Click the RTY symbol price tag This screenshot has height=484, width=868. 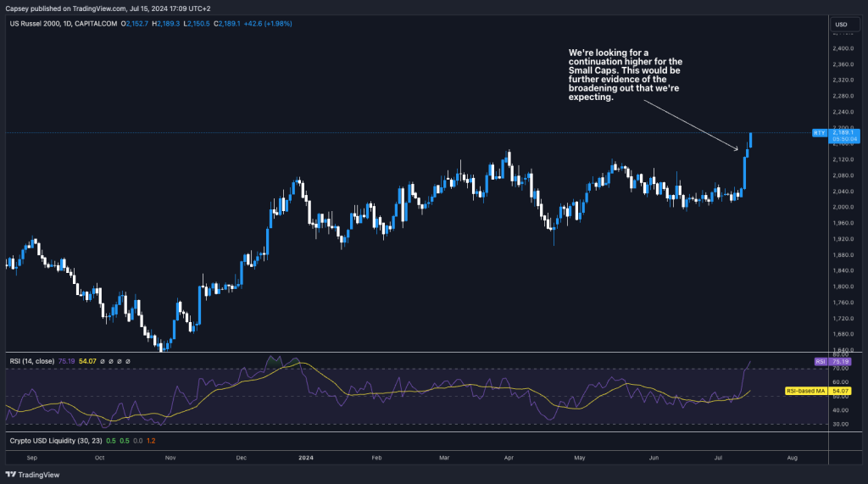[x=819, y=133]
